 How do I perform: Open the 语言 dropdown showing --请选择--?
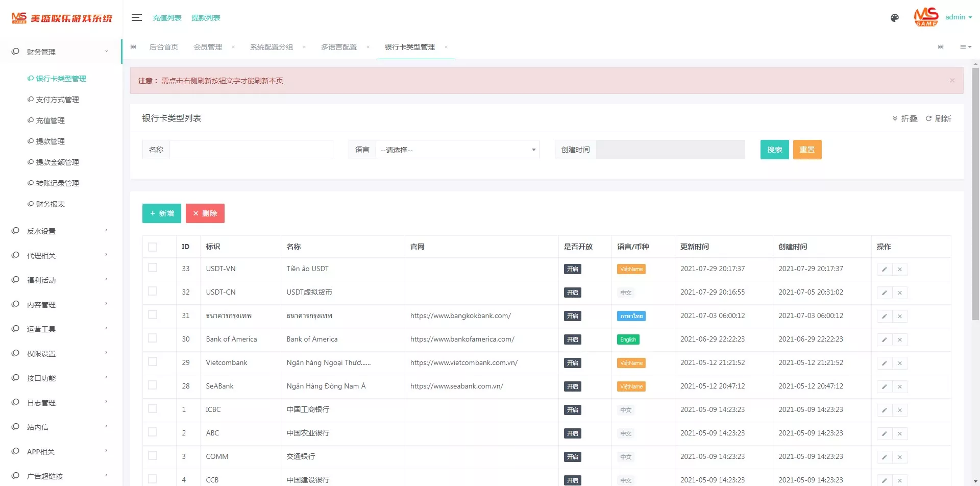[x=457, y=149]
